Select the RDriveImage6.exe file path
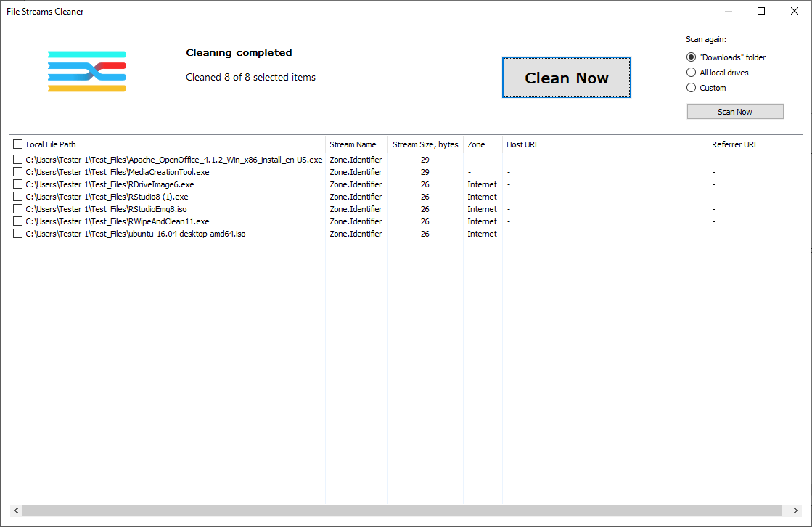Viewport: 812px width, 527px height. 110,184
